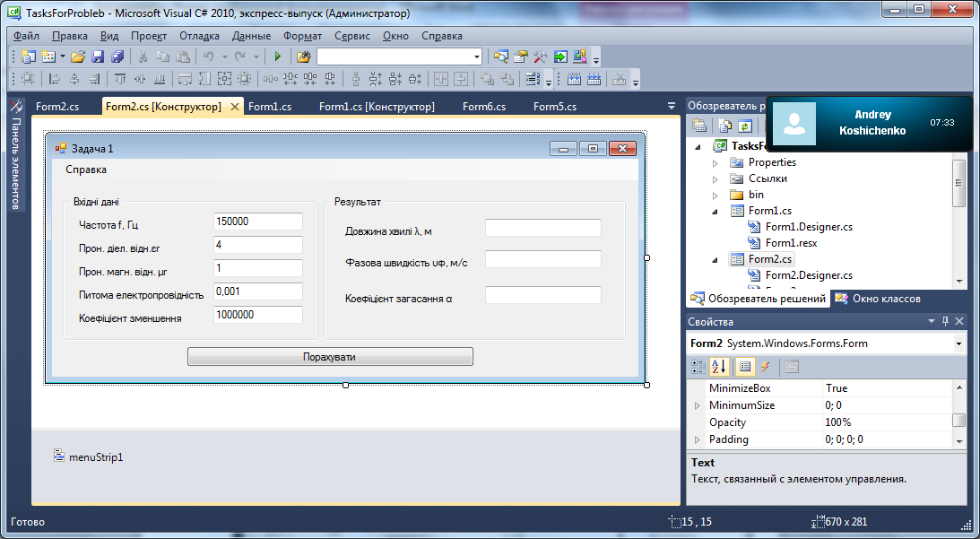This screenshot has height=539, width=980.
Task: Click the Find in Files icon
Action: pos(303,57)
